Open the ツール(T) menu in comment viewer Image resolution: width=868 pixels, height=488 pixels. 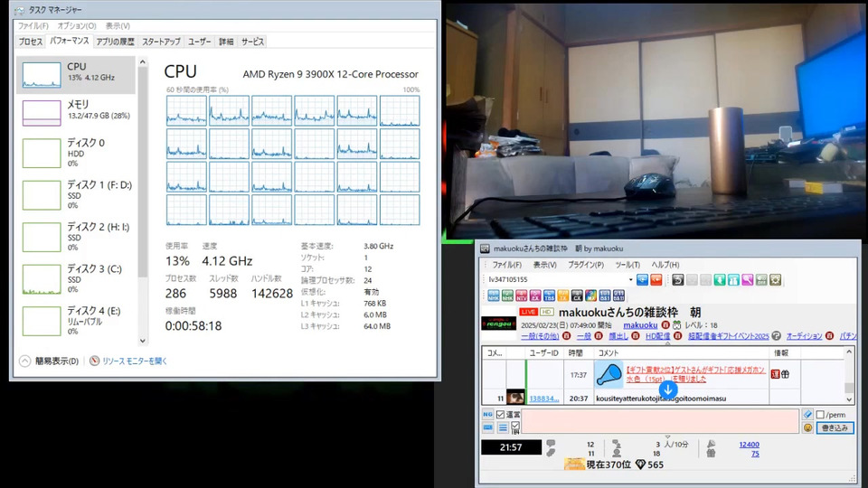(x=627, y=265)
